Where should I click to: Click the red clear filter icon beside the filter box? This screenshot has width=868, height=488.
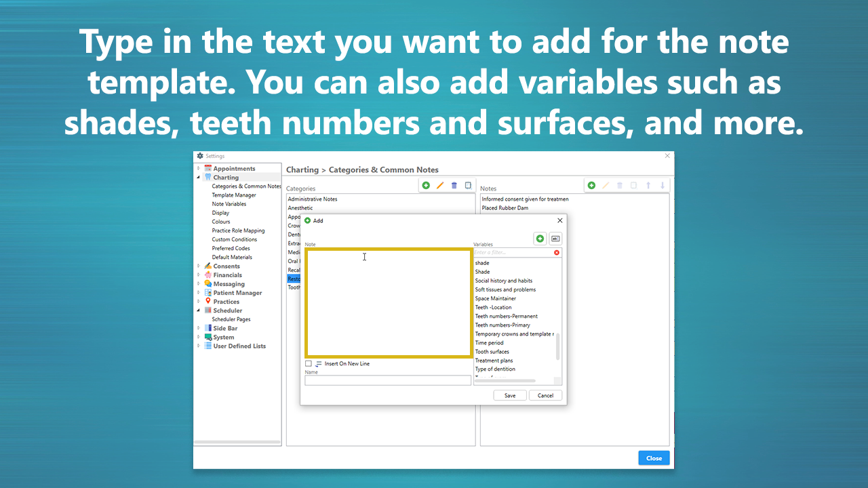click(556, 252)
